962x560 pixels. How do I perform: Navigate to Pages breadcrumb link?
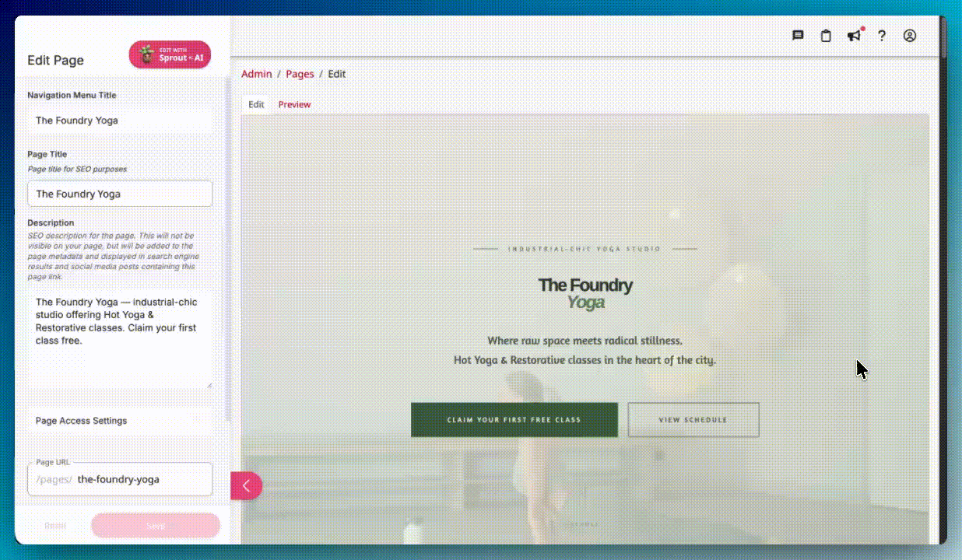(x=300, y=74)
